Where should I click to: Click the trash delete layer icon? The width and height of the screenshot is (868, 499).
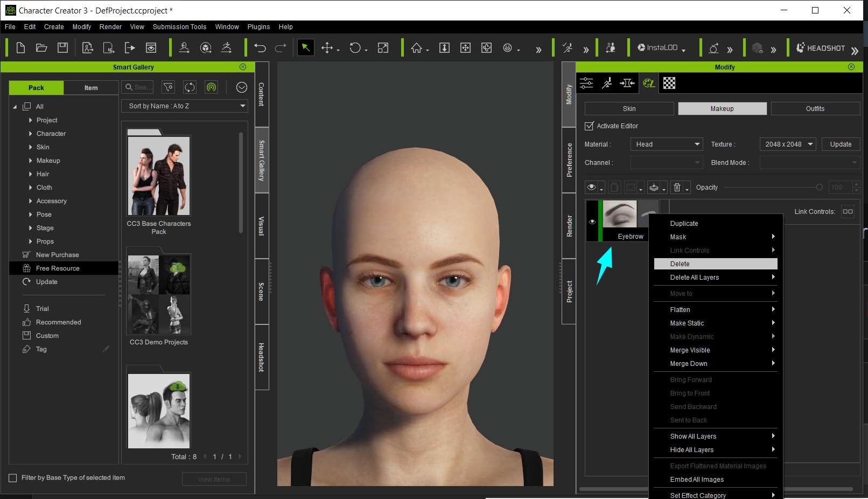[677, 188]
